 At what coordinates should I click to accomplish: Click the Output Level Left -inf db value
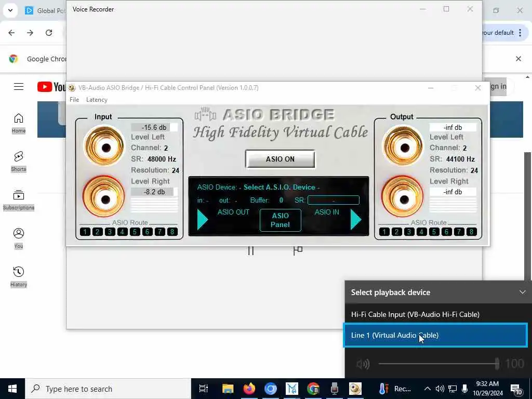[x=453, y=127]
